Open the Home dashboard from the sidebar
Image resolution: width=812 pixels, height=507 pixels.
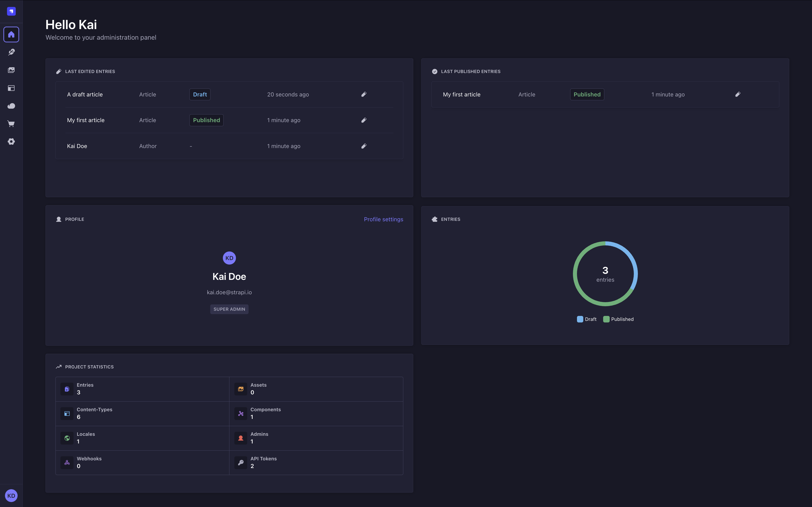pyautogui.click(x=11, y=34)
